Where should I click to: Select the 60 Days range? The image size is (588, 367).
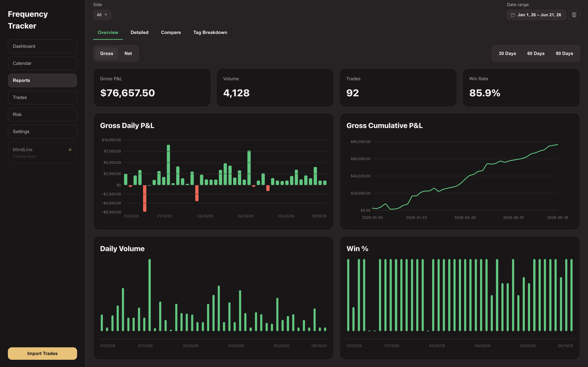click(536, 53)
